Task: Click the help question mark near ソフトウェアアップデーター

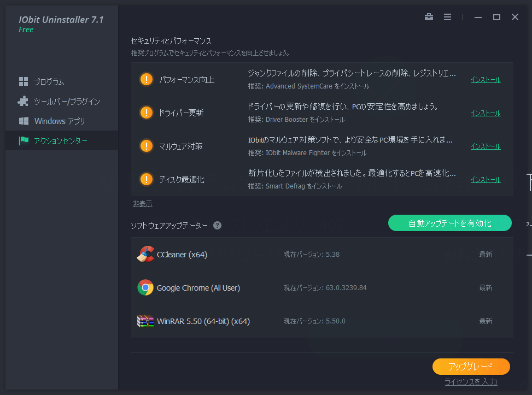Action: [x=217, y=225]
